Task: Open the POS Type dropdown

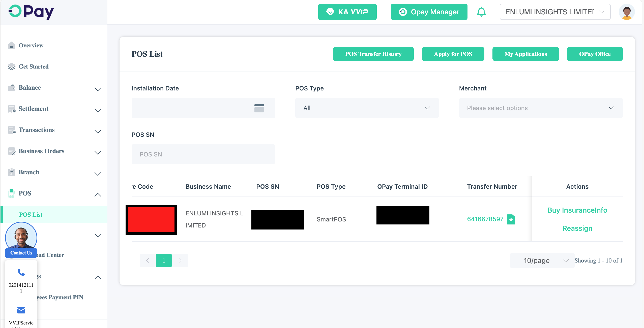Action: [367, 108]
